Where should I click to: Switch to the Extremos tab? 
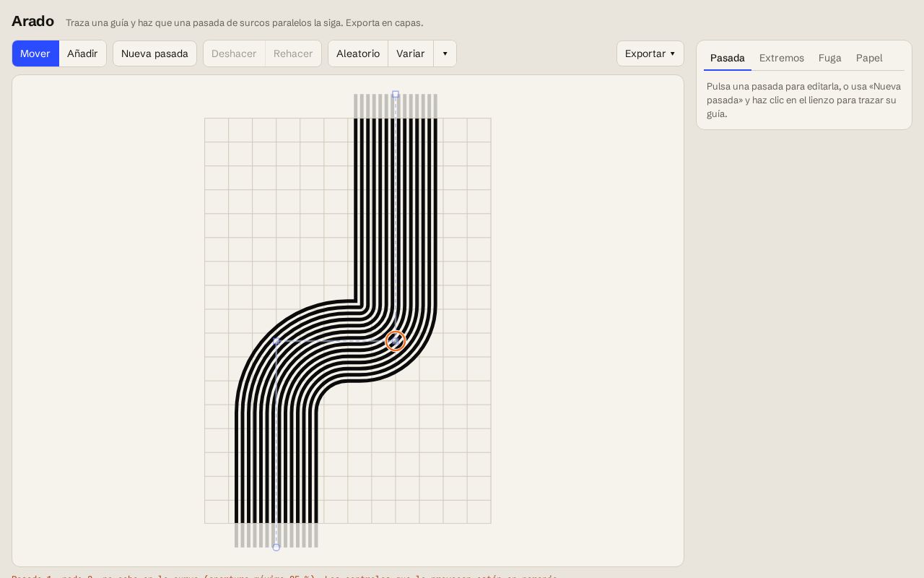(x=782, y=58)
